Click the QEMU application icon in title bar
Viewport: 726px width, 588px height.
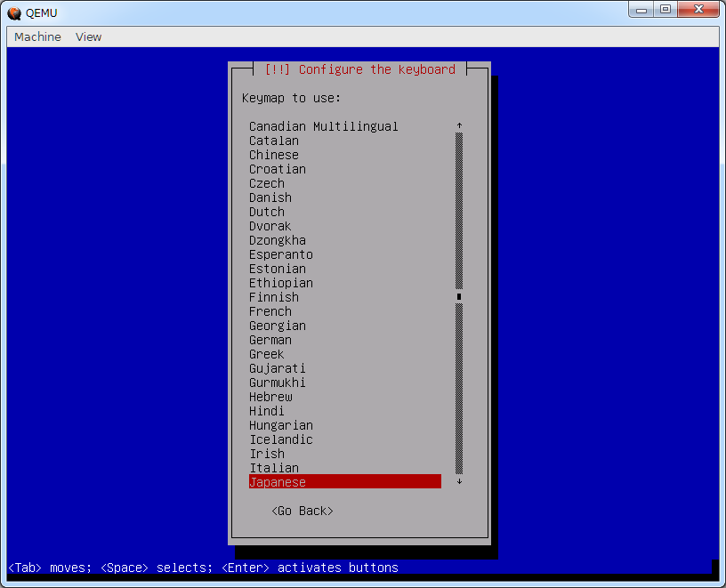click(x=14, y=13)
